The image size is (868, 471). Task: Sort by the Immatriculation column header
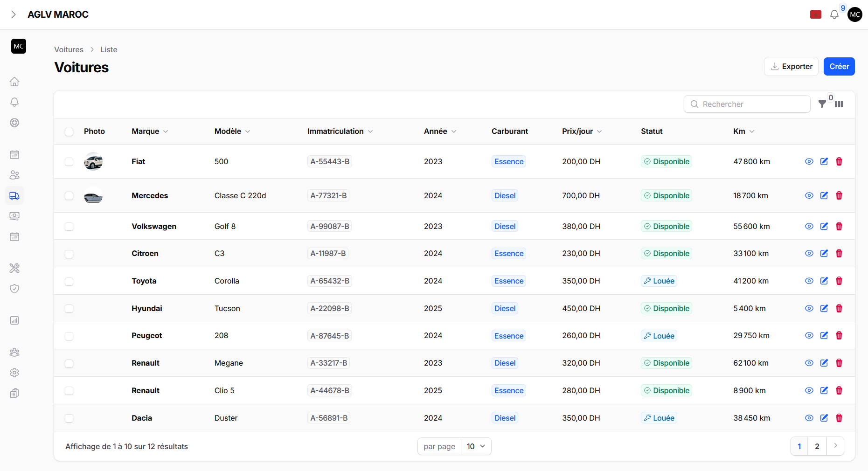[x=340, y=132]
